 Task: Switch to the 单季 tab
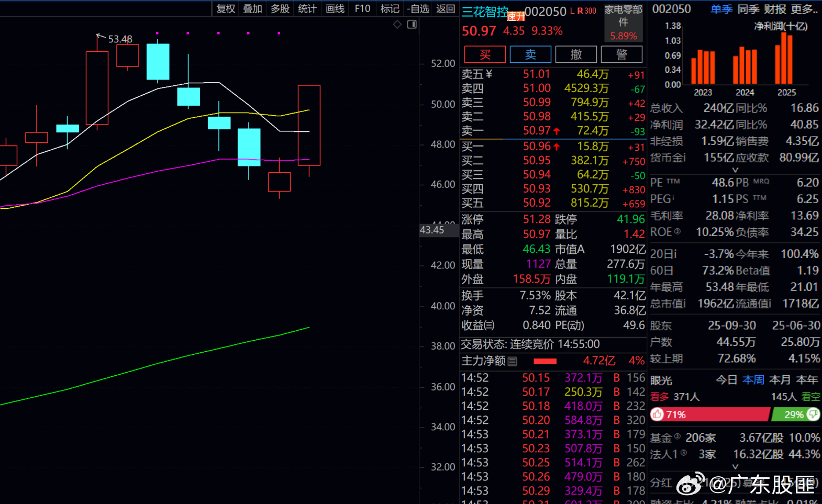721,9
